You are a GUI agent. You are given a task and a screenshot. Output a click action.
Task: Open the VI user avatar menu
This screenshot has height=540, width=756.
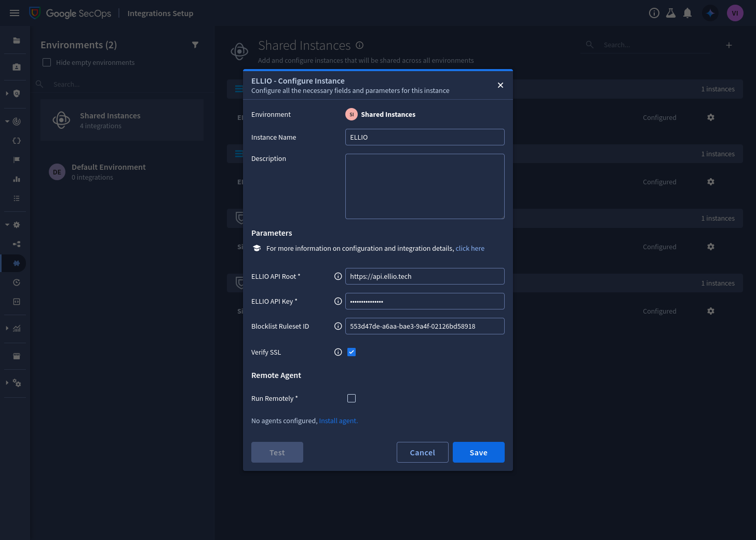coord(735,13)
